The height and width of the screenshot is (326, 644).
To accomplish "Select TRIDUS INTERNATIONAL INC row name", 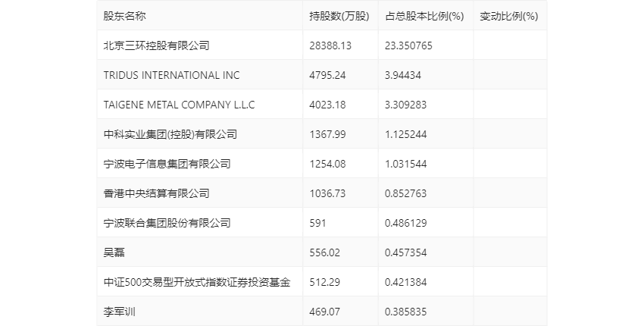I will click(171, 75).
